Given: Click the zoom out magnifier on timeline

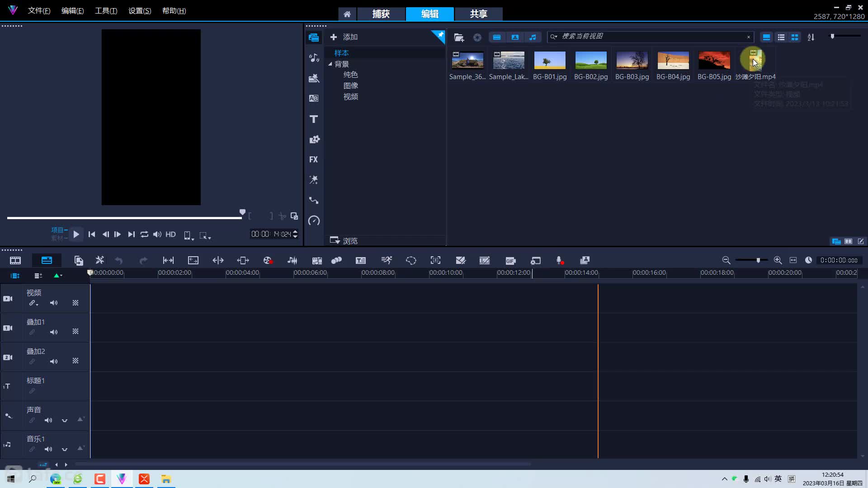Looking at the screenshot, I should point(726,260).
